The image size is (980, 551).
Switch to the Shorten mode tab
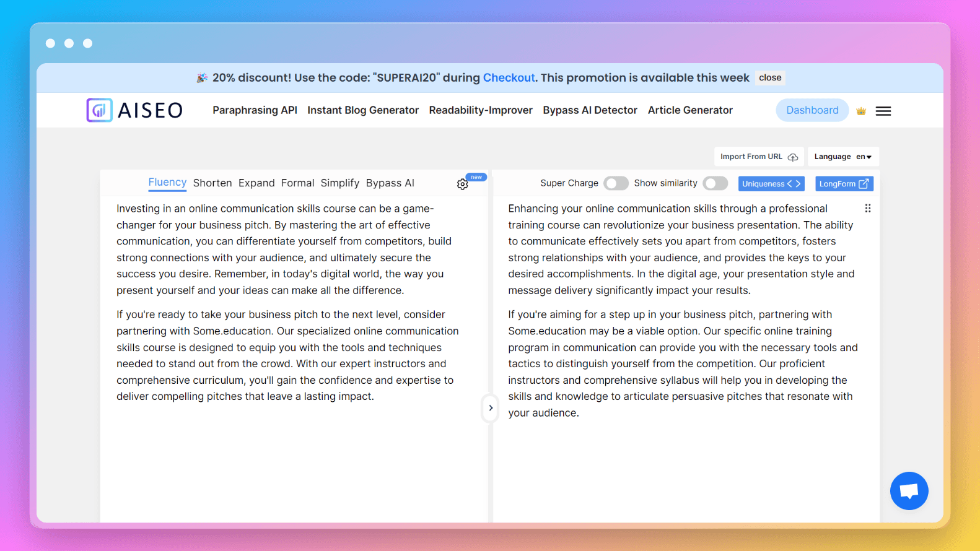212,183
